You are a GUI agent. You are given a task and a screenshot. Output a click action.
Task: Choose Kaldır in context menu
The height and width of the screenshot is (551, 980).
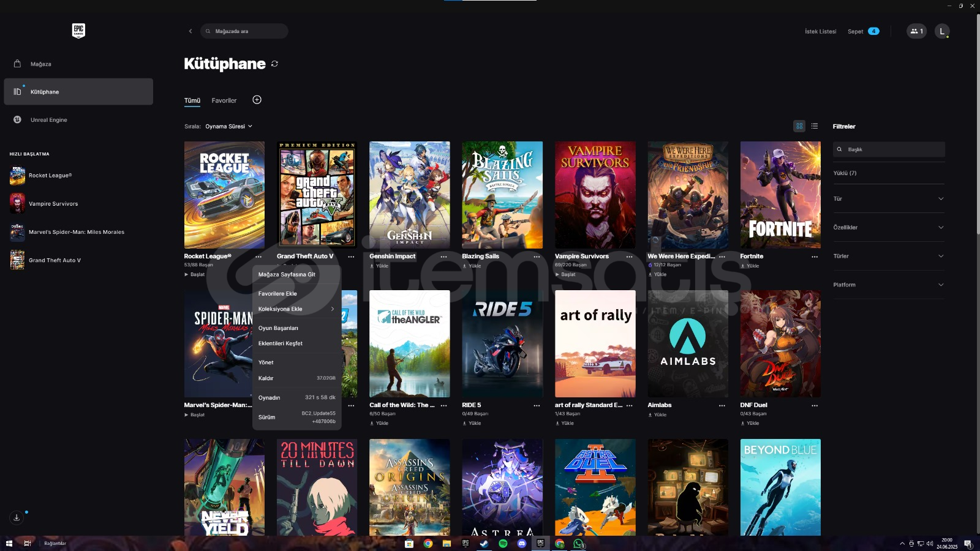296,378
